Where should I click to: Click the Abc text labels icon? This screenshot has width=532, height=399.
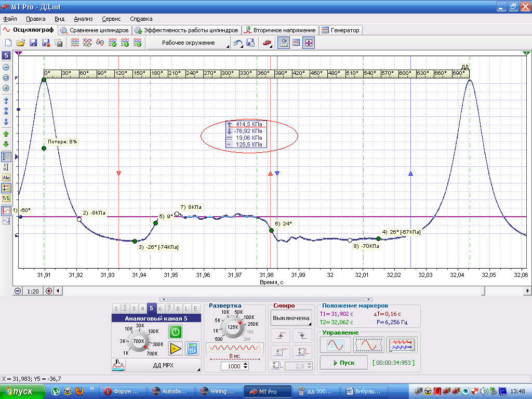coord(6,178)
